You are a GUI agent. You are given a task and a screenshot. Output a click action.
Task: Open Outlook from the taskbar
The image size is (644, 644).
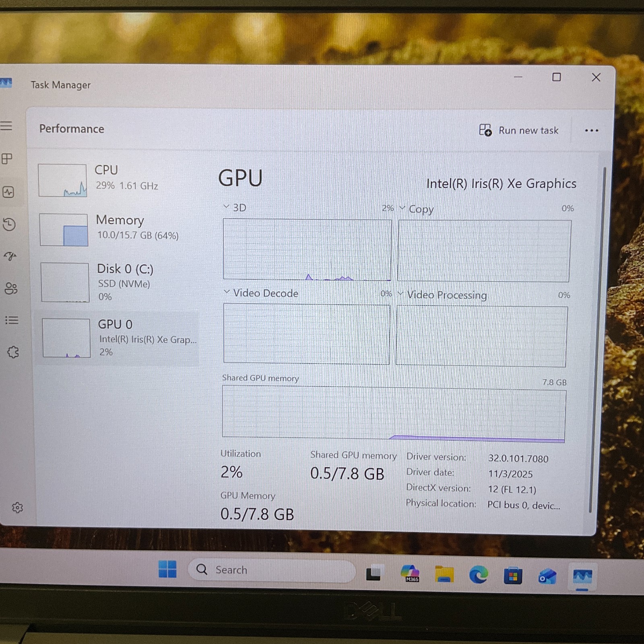coord(547,576)
